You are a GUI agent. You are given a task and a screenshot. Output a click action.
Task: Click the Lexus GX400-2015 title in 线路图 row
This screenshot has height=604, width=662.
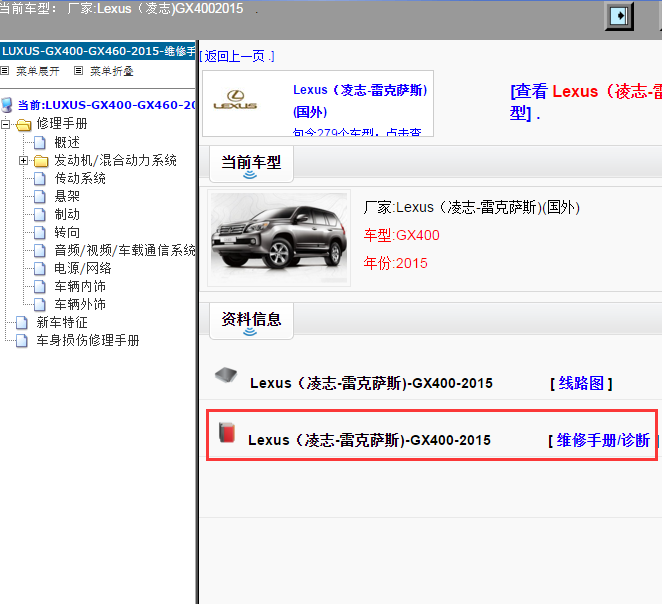pyautogui.click(x=371, y=383)
